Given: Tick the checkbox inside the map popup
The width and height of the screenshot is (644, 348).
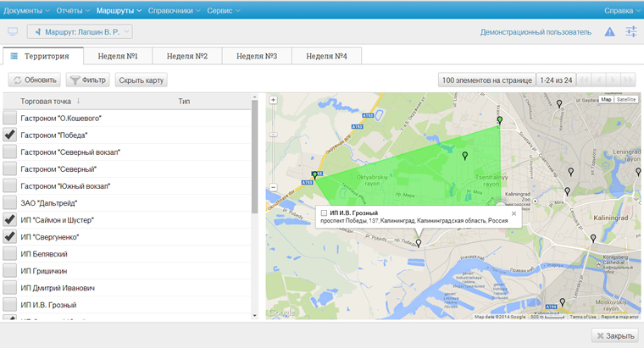Looking at the screenshot, I should [x=324, y=213].
